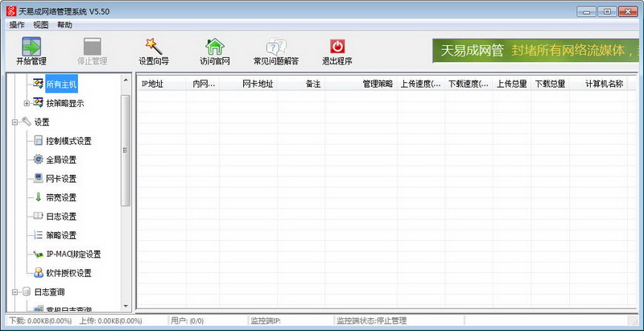Click the 停止管理 toolbar icon

point(93,47)
